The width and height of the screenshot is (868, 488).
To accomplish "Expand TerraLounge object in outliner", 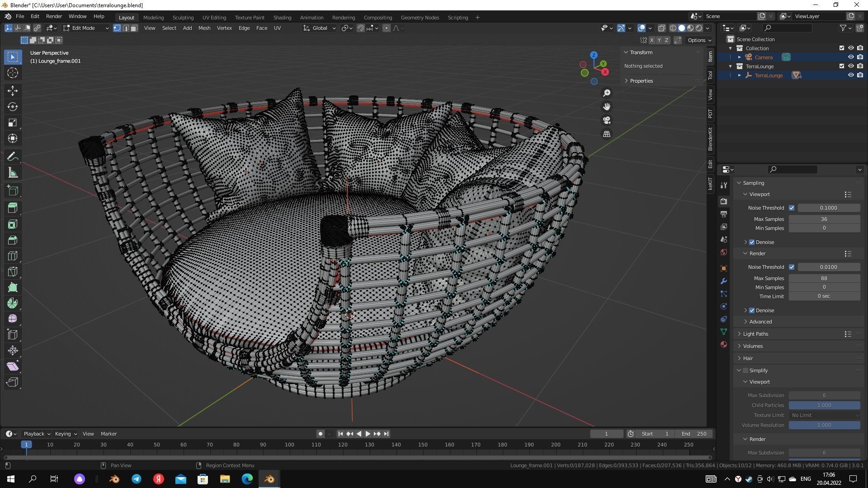I will [x=740, y=75].
